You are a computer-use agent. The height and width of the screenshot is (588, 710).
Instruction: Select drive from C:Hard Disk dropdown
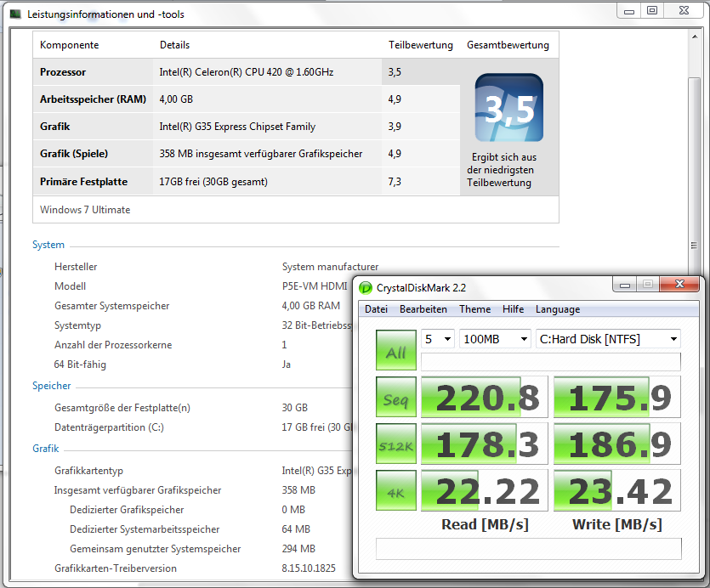point(608,338)
